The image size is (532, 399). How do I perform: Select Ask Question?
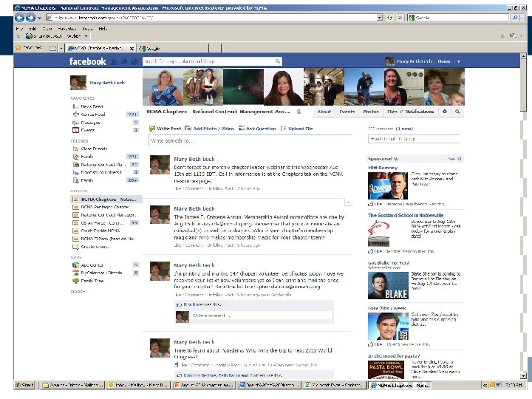[x=257, y=129]
